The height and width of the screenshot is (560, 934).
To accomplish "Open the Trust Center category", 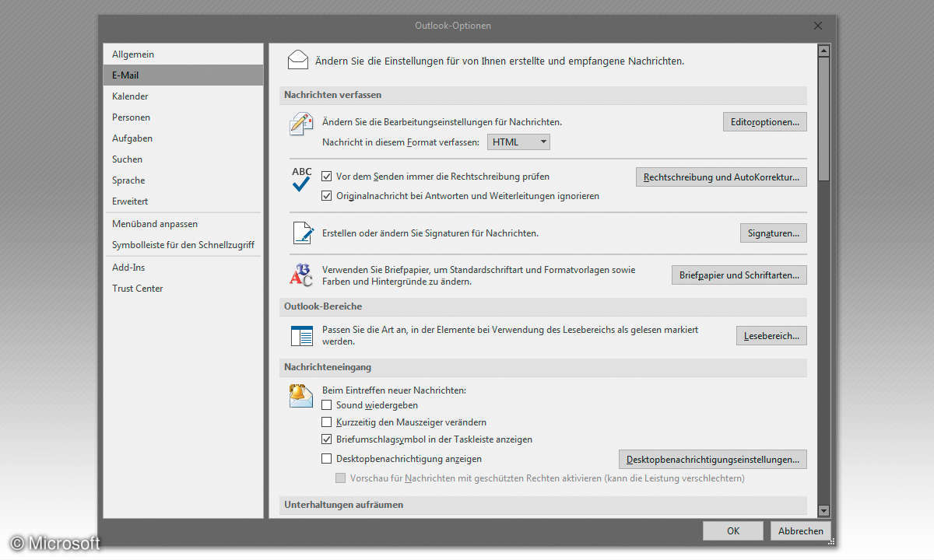I will tap(184, 289).
